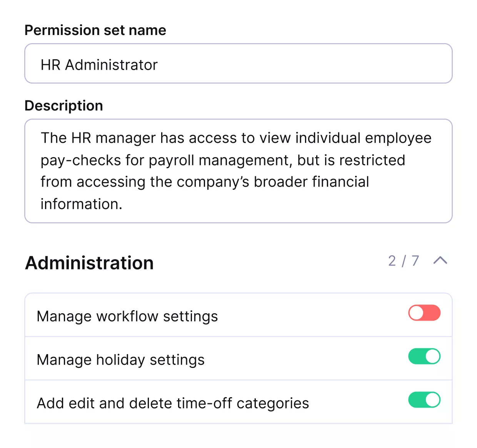
Task: Place cursor in the Description text area
Action: click(239, 171)
